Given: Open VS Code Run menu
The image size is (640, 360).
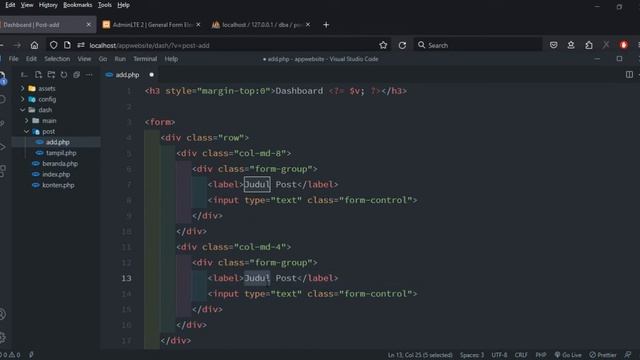Looking at the screenshot, I should (120, 59).
